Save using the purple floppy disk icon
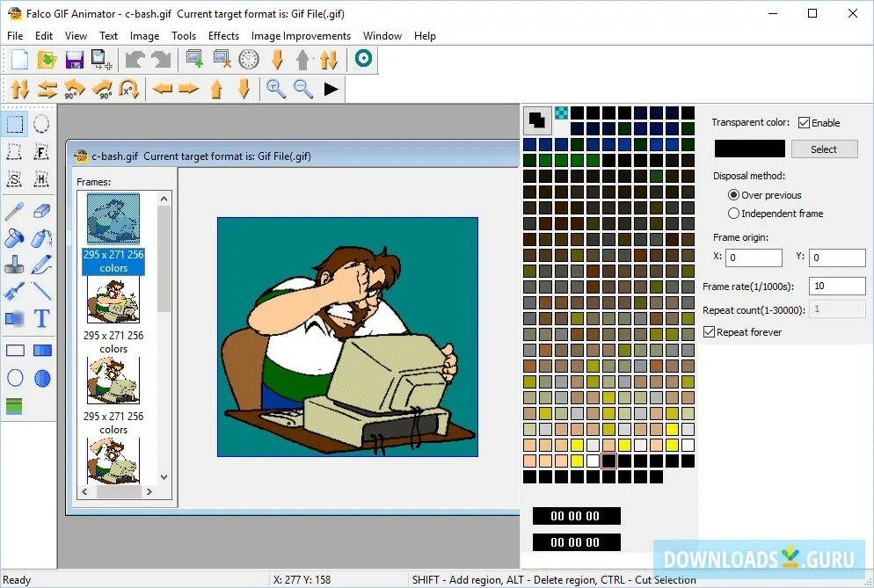 click(74, 59)
